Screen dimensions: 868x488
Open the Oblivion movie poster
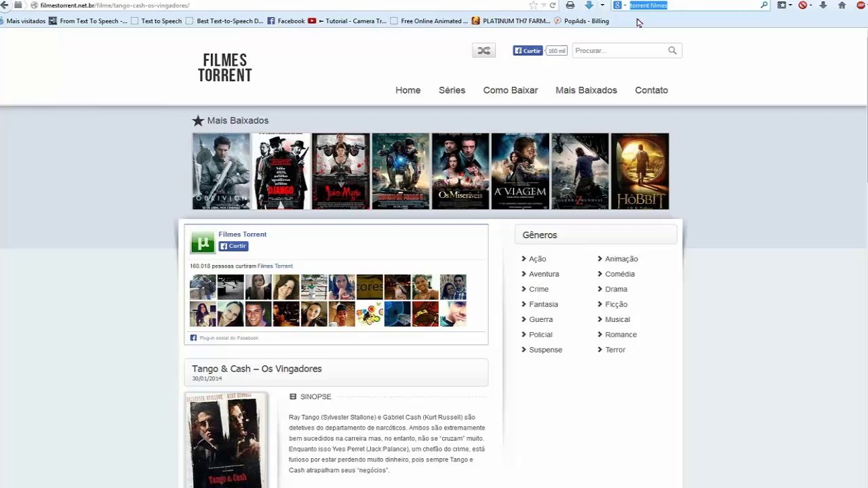pos(221,171)
